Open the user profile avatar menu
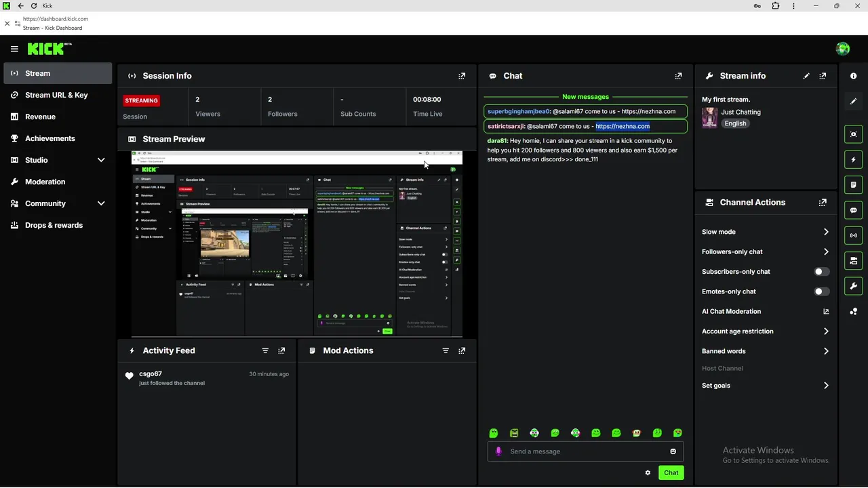 843,48
